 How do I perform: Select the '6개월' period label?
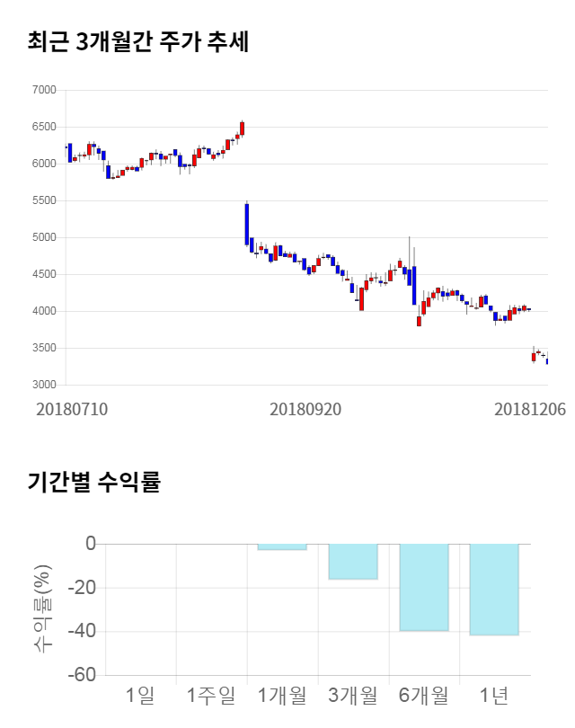coord(424,695)
